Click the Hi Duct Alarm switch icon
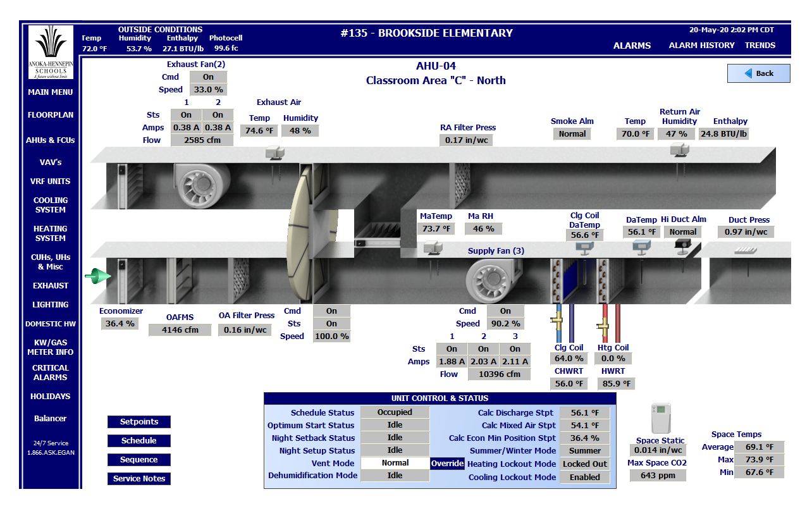 coord(683,247)
